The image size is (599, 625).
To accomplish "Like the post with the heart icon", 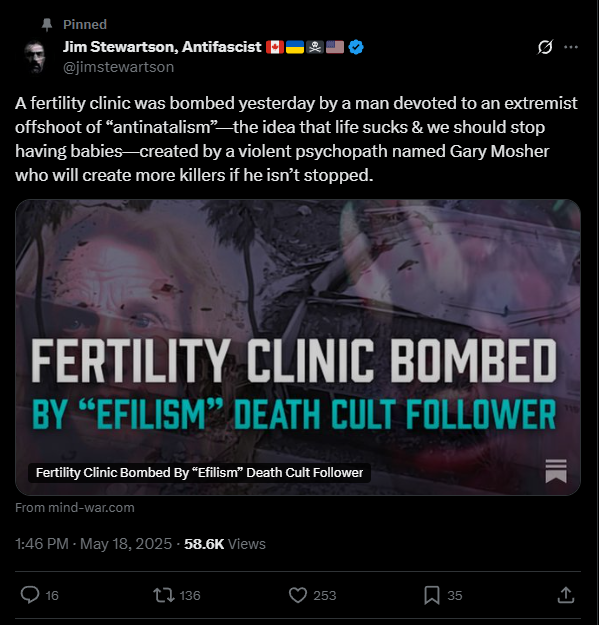I will coord(297,595).
